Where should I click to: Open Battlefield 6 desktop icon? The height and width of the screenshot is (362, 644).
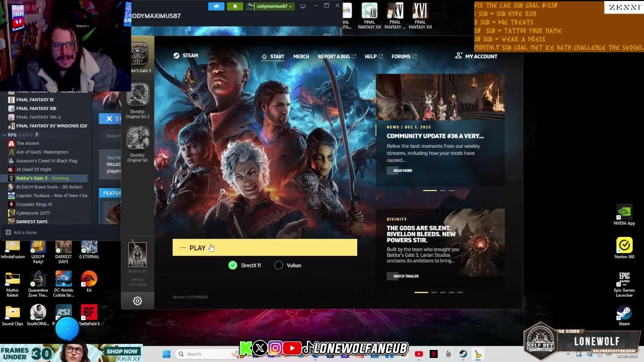89,315
